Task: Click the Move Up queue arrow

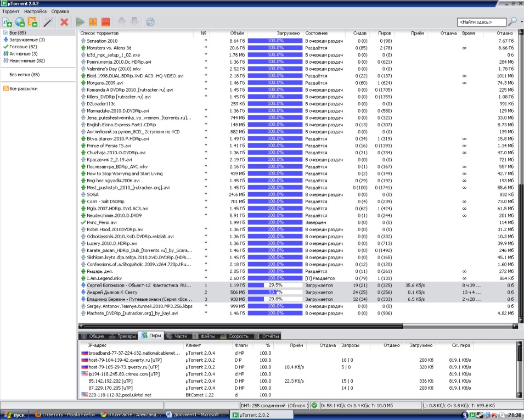Action: click(122, 22)
